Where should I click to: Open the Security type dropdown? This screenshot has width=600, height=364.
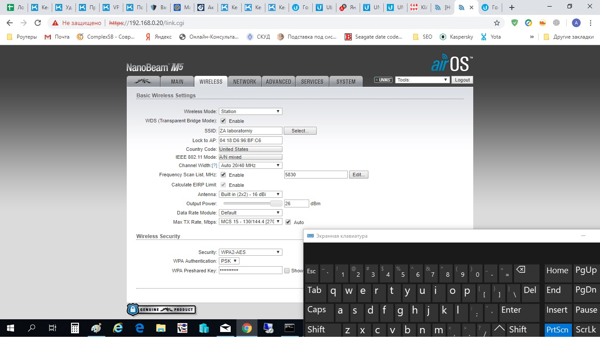click(x=250, y=252)
